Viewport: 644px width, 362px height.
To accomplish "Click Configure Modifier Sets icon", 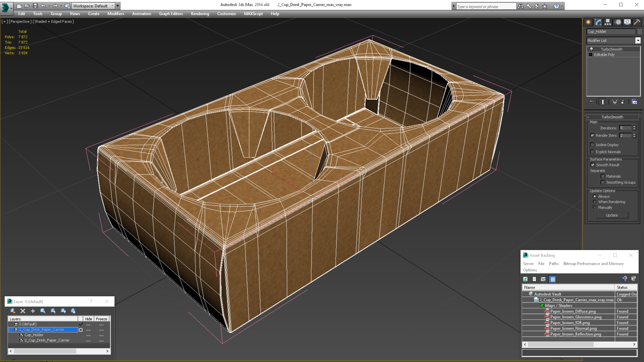I will pos(635,102).
